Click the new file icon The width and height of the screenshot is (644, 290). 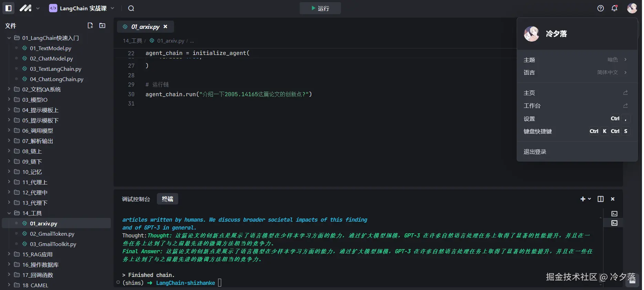click(90, 25)
